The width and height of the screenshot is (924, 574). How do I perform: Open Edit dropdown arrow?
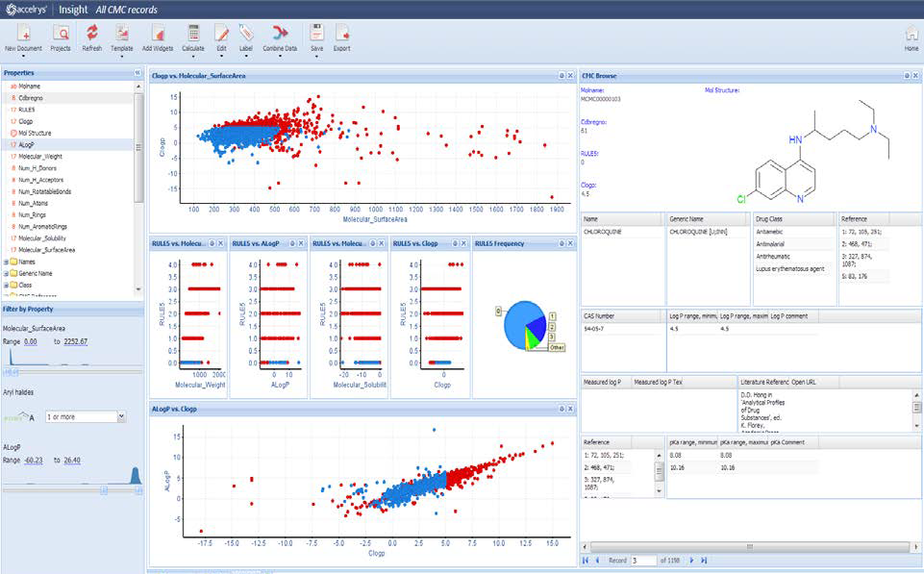point(221,56)
